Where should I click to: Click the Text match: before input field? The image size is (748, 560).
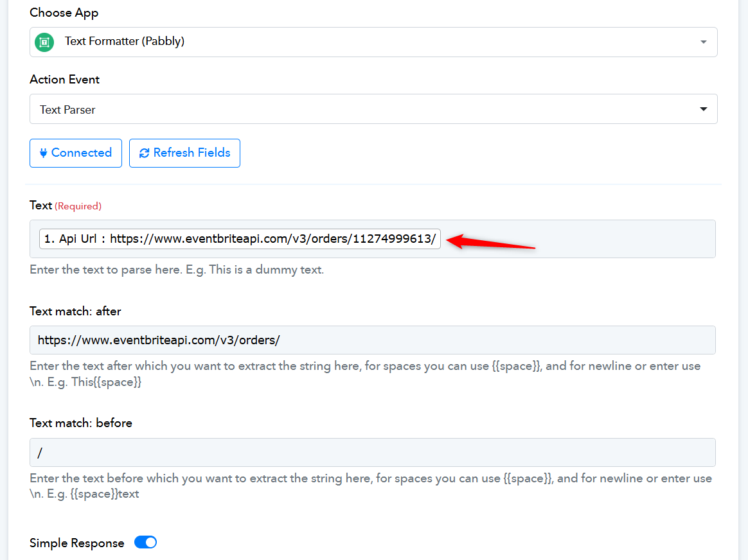(x=373, y=452)
